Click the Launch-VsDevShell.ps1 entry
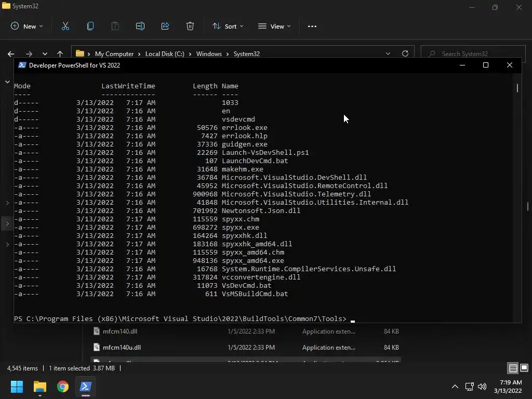 click(265, 152)
